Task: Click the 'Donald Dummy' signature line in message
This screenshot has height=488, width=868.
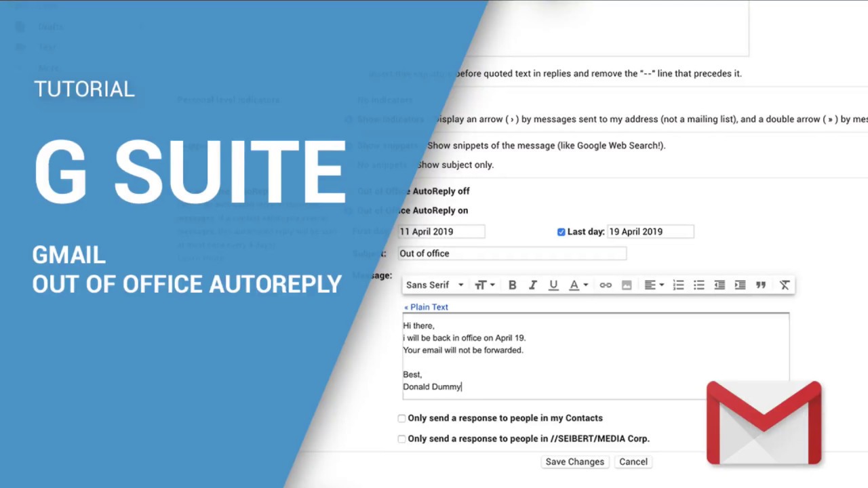Action: tap(432, 386)
